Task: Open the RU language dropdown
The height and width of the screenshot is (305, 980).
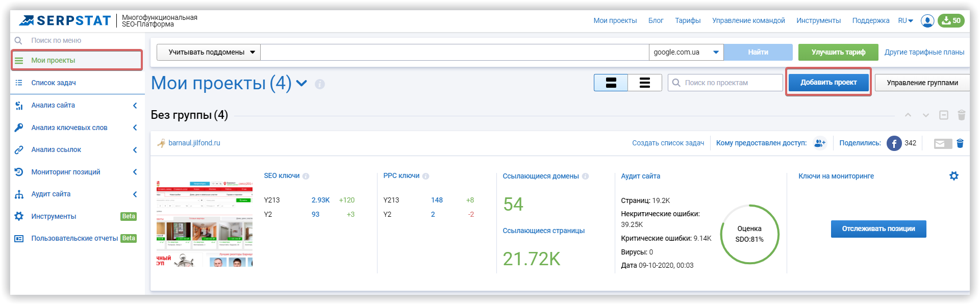Action: pos(906,20)
